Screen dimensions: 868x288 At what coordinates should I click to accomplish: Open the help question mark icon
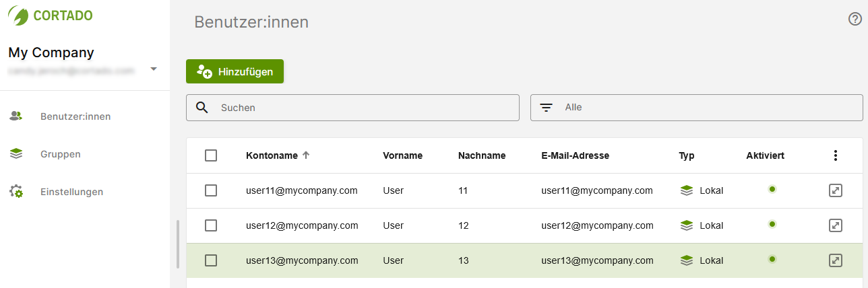855,20
